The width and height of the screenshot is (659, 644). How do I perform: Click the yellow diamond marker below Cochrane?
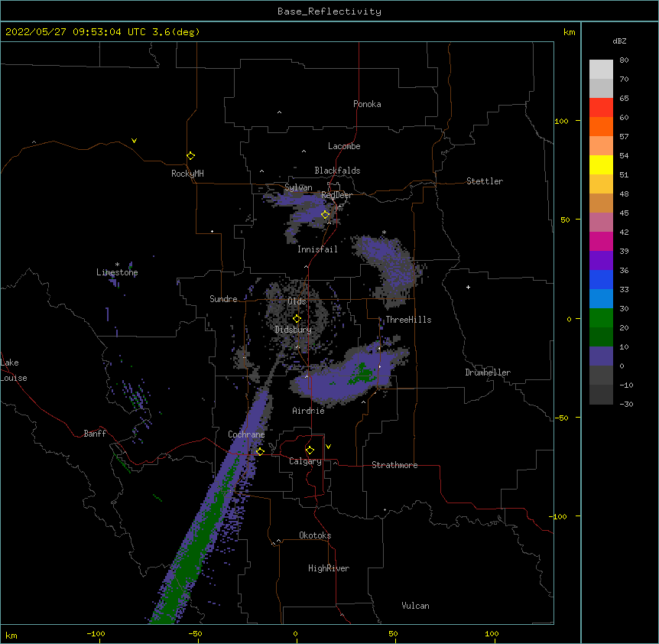click(260, 451)
